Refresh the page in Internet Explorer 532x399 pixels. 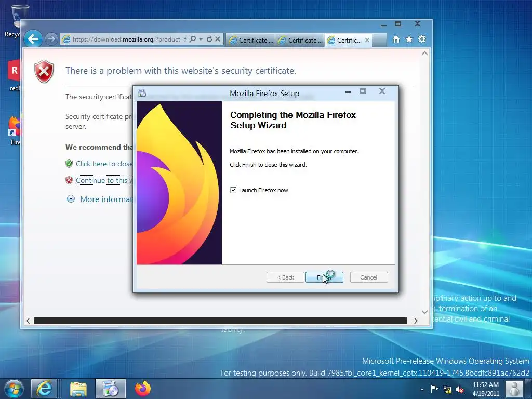(209, 39)
